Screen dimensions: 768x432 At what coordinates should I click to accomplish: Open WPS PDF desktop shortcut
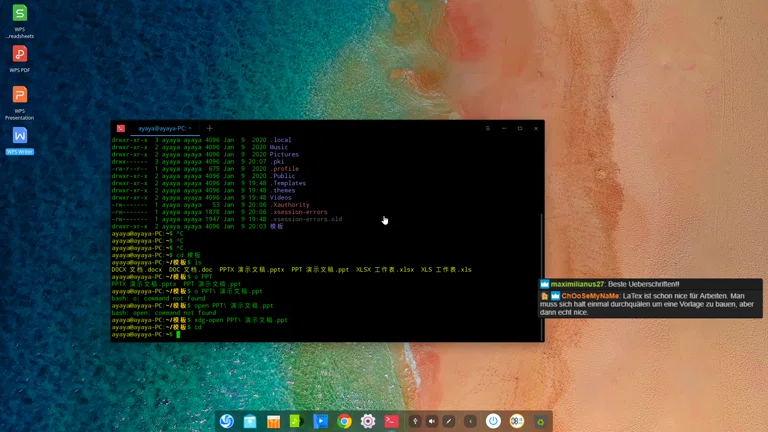[x=20, y=59]
